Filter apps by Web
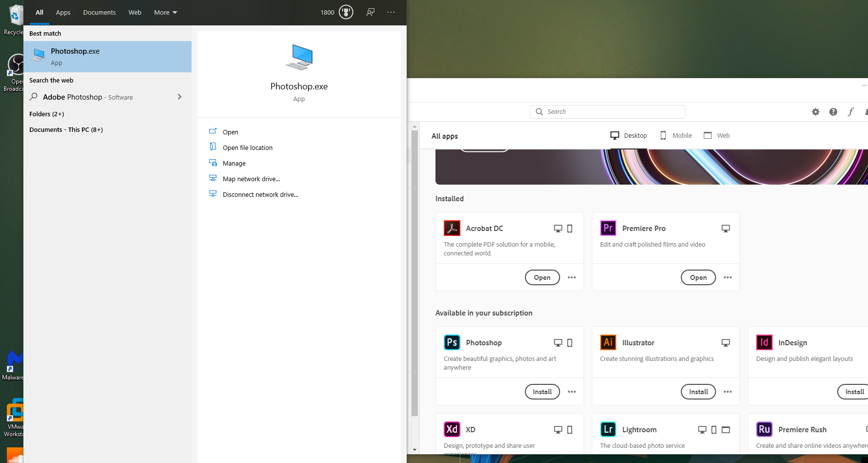 pos(716,135)
